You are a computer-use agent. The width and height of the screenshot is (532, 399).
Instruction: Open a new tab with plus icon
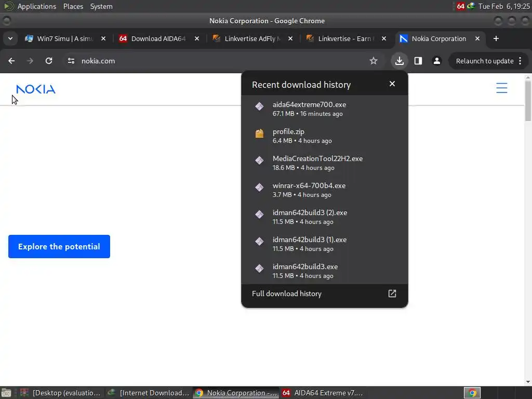pos(496,38)
